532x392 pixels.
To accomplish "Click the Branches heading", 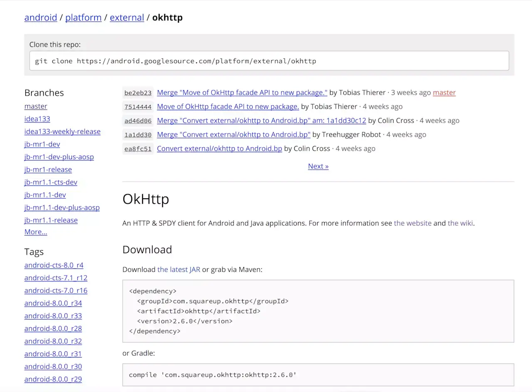I will point(44,93).
